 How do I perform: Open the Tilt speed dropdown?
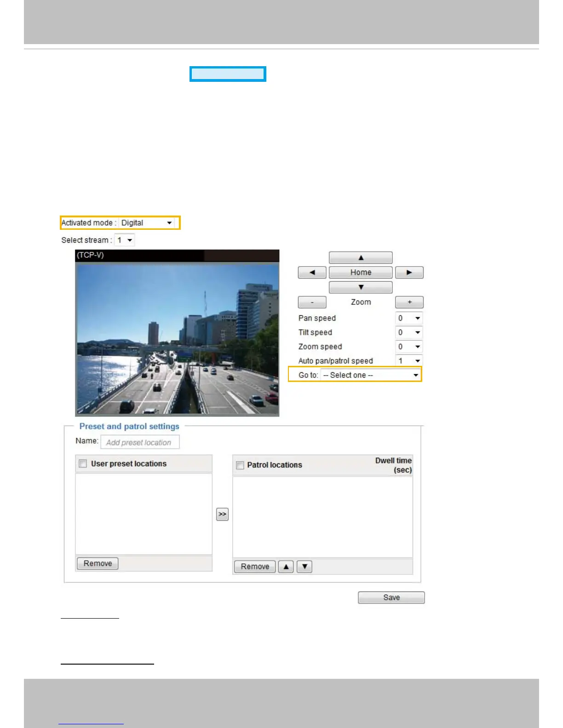(x=409, y=332)
